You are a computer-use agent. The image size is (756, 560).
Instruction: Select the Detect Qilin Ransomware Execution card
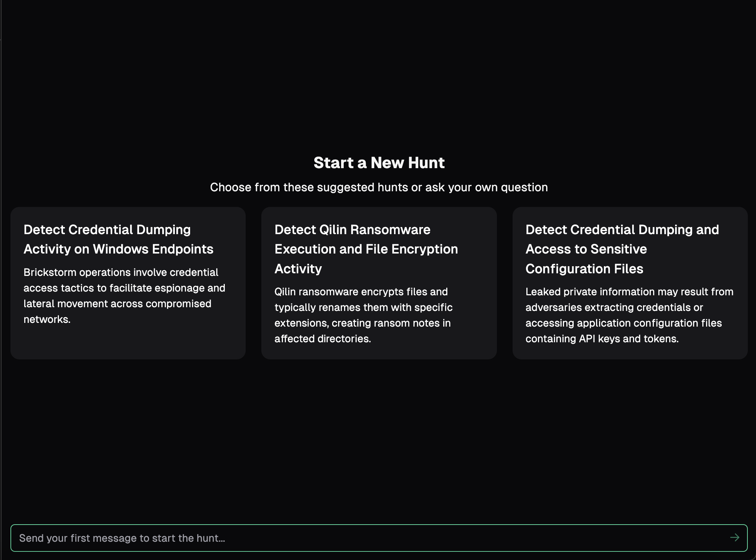379,283
